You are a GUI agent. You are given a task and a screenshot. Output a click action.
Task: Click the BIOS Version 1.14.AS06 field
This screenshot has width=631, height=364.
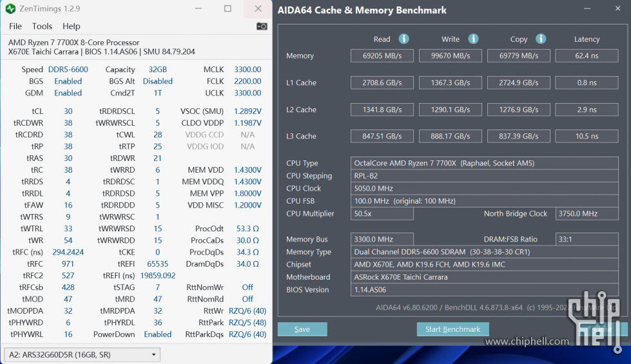(485, 290)
